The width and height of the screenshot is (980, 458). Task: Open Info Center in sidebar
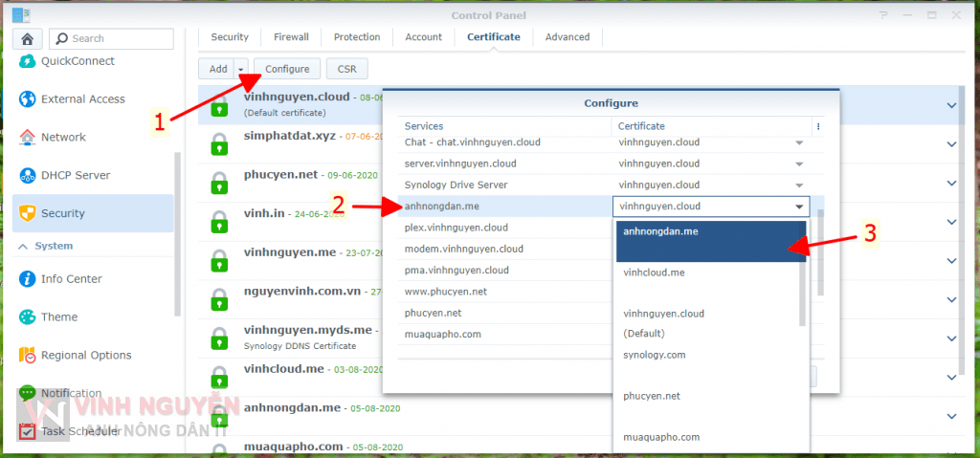pos(71,279)
